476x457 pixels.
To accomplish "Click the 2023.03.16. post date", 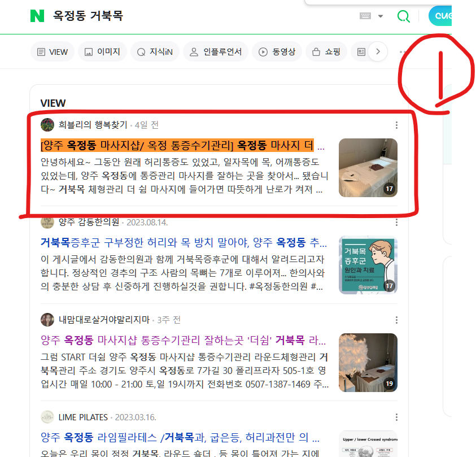I will (x=136, y=417).
